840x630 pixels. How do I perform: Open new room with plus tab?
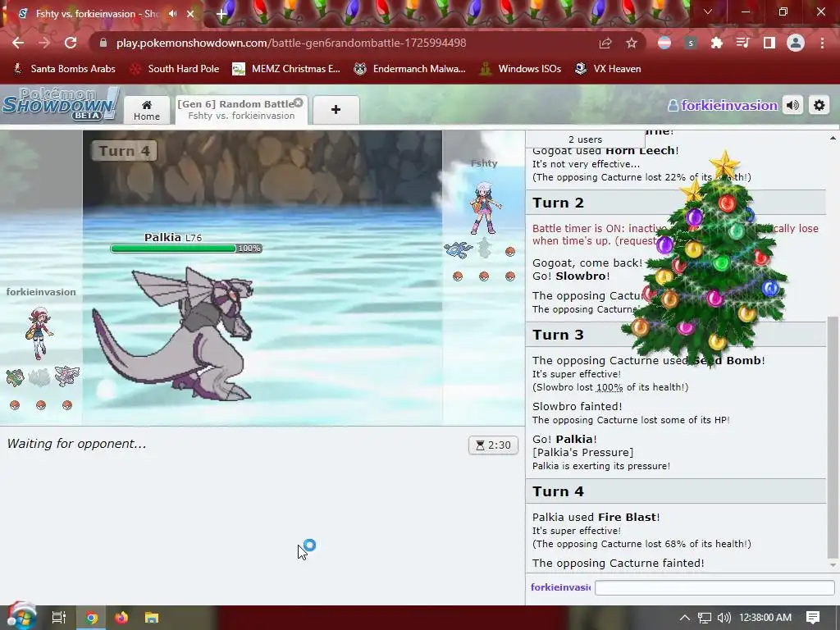pos(336,110)
